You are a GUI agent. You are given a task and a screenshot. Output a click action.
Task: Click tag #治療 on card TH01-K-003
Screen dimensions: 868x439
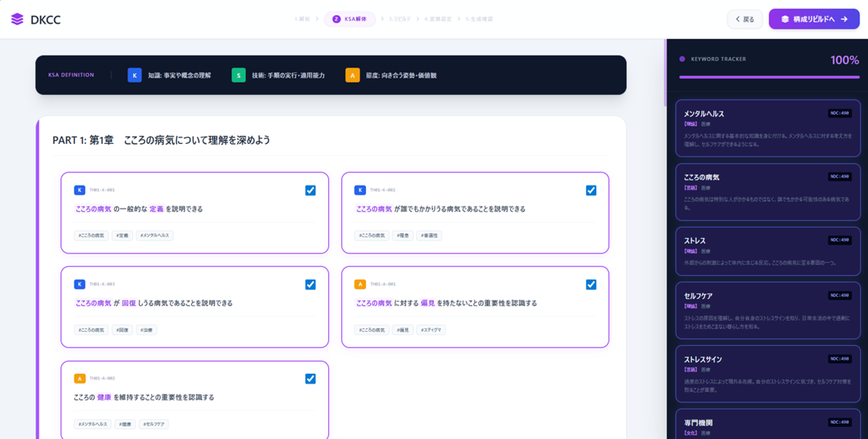point(146,330)
